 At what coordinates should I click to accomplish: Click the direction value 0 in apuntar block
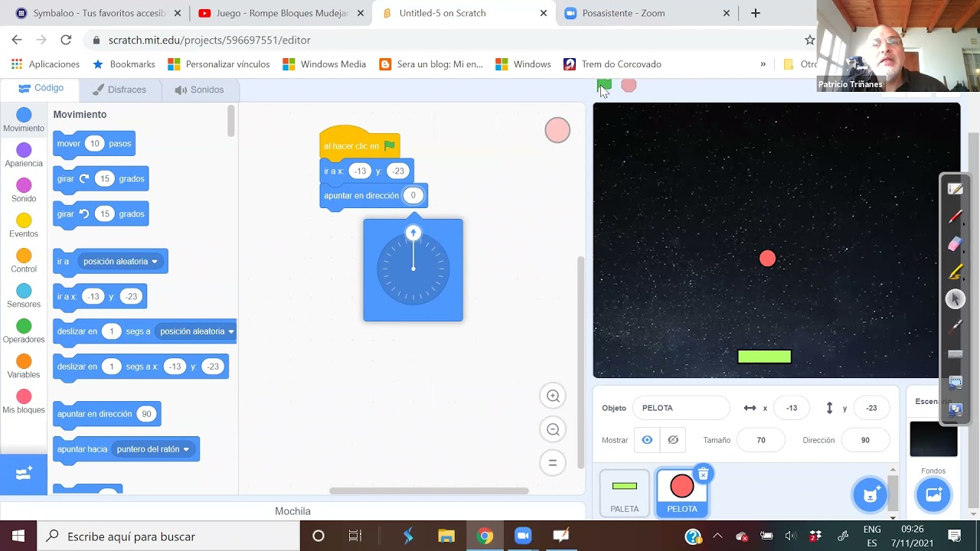point(413,196)
